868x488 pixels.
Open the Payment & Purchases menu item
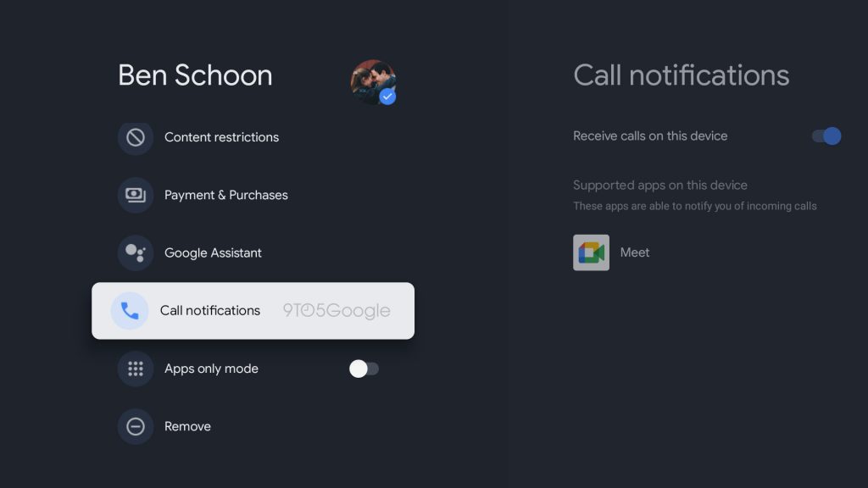pos(225,195)
